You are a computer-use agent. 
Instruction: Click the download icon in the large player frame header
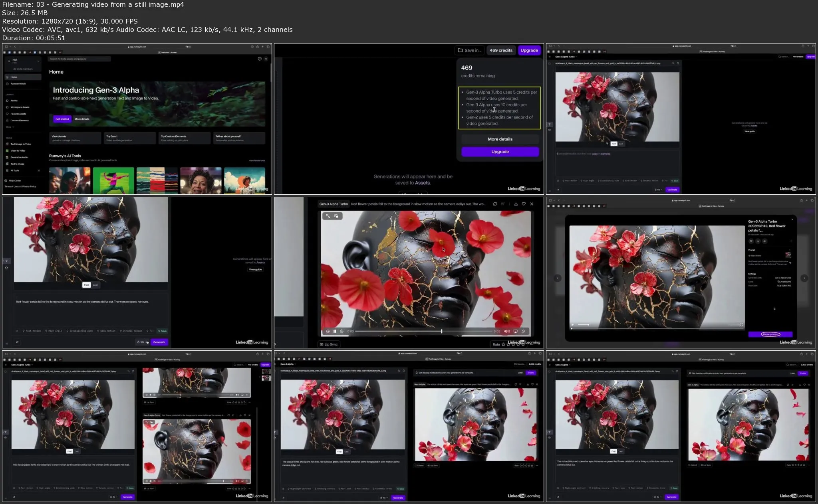pos(516,204)
